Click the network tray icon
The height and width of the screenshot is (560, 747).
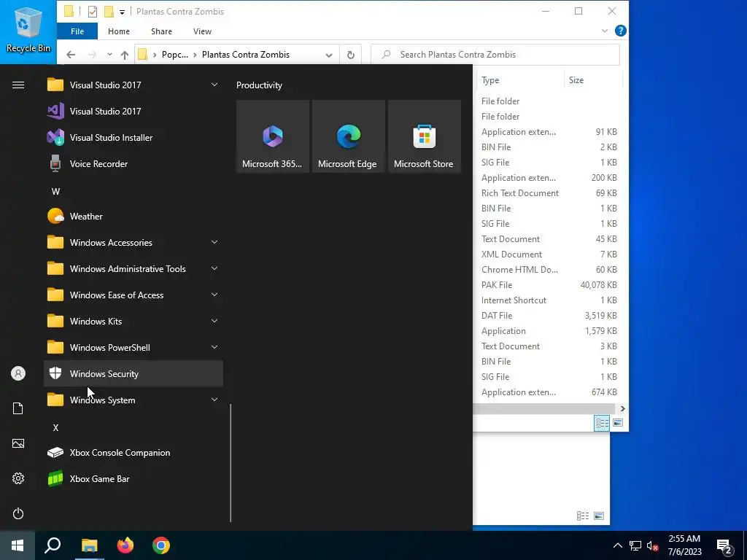(635, 545)
